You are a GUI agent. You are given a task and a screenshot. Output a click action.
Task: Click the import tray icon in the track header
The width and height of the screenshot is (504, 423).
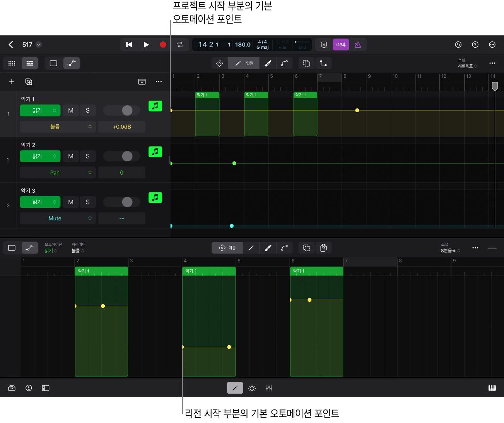tap(142, 82)
